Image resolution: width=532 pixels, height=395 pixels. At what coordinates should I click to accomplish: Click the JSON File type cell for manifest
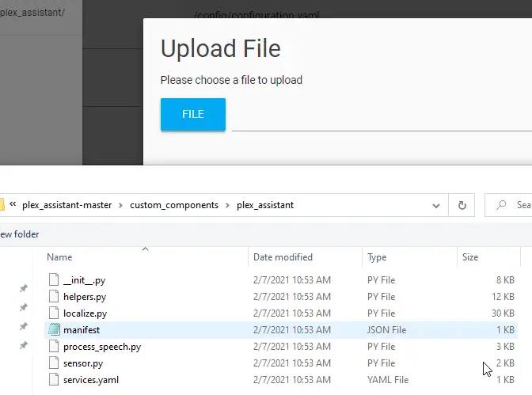pyautogui.click(x=386, y=330)
